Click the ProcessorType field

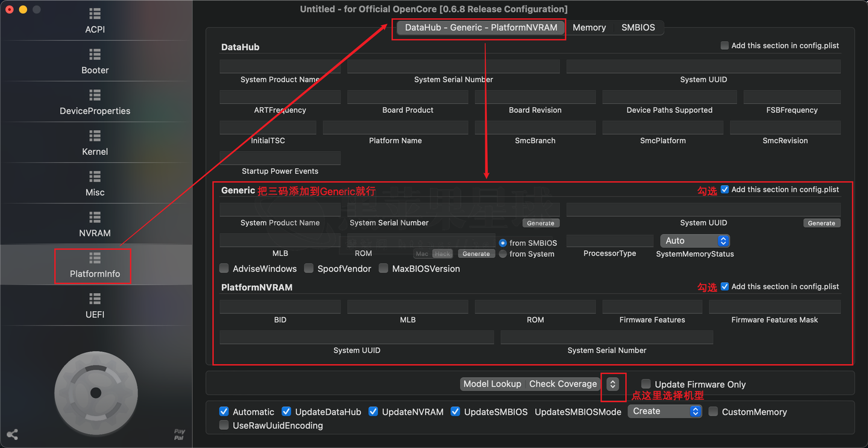[610, 241]
